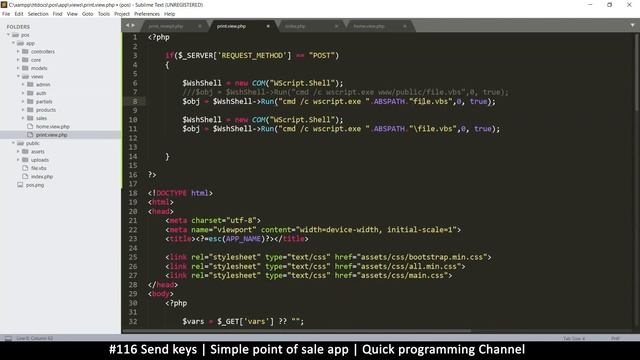640x360 pixels.
Task: Click the assets folder icon
Action: tap(25, 151)
